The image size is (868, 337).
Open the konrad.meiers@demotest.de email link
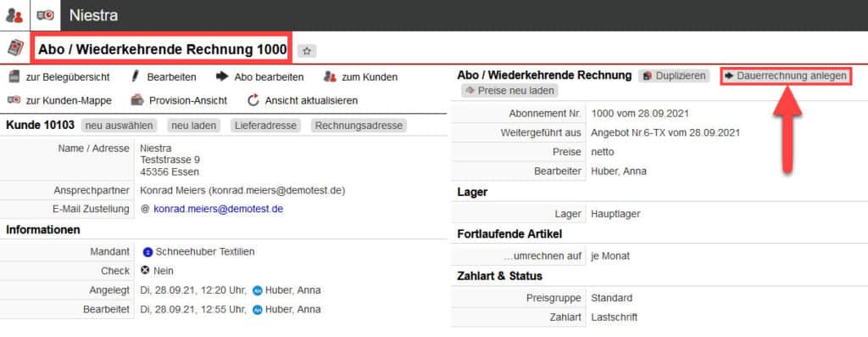219,209
